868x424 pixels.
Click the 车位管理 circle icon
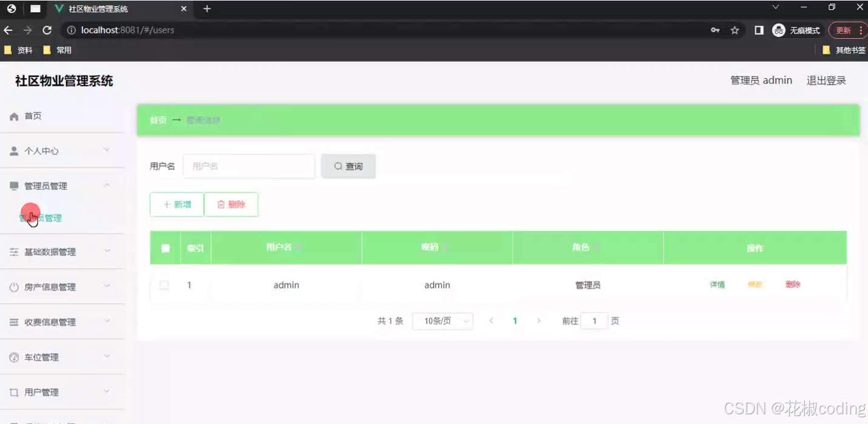(x=14, y=357)
